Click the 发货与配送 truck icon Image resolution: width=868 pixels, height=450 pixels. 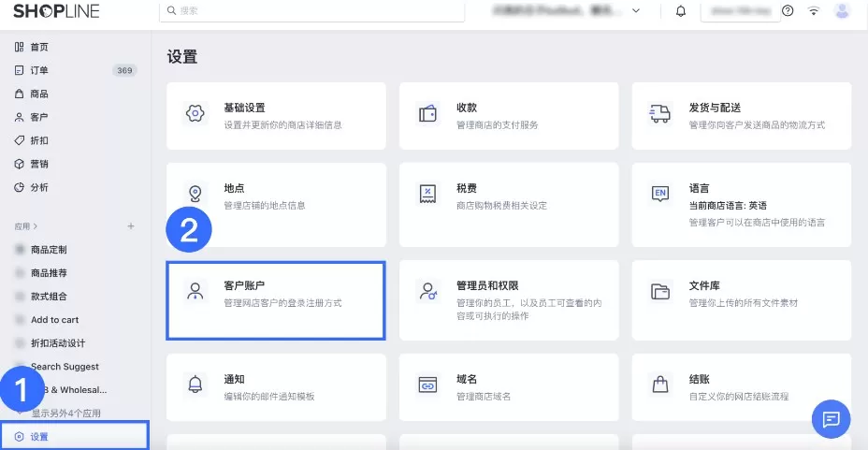pyautogui.click(x=659, y=113)
